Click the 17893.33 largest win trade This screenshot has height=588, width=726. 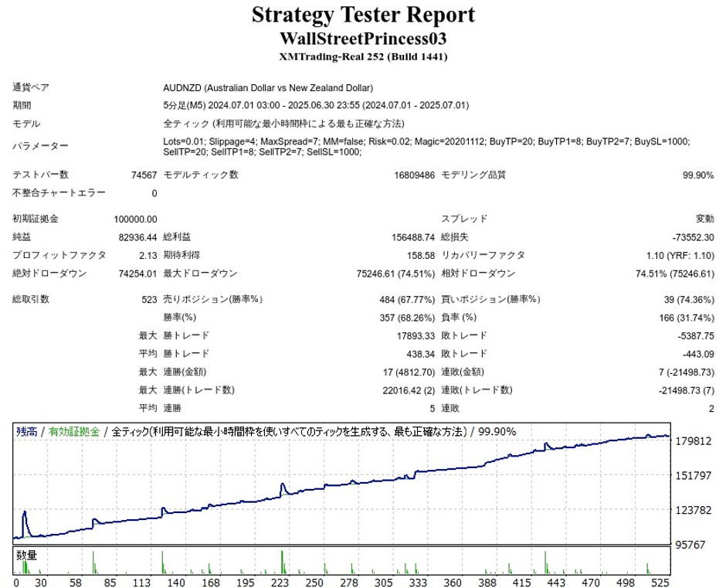[416, 336]
